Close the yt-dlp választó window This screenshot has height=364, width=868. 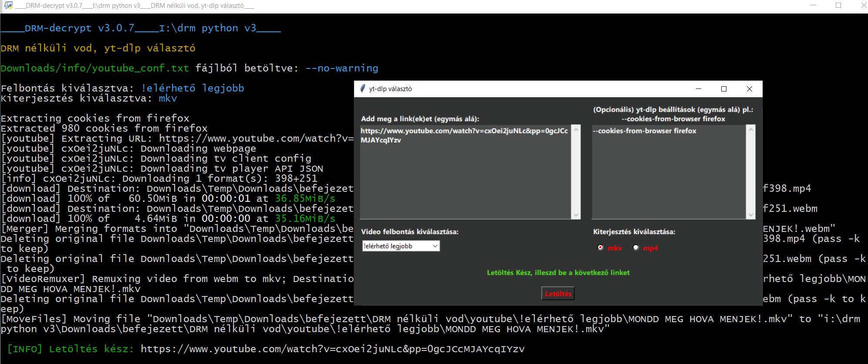750,89
